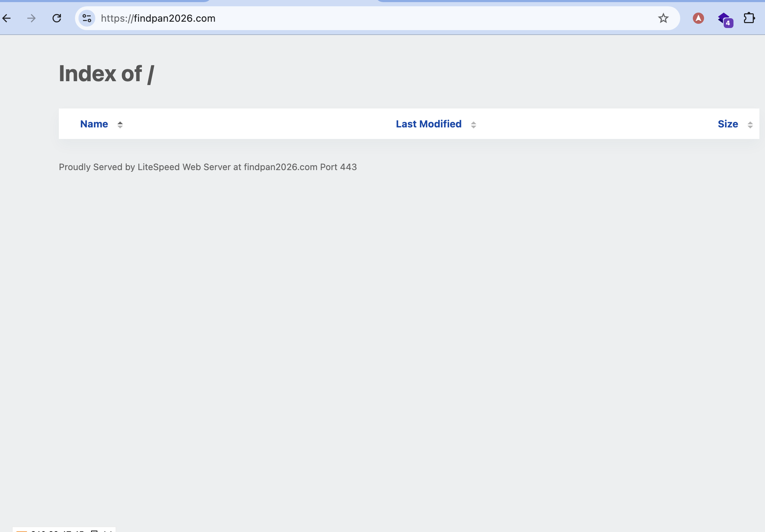
Task: Toggle sort arrows beside Name column
Action: pyautogui.click(x=120, y=125)
